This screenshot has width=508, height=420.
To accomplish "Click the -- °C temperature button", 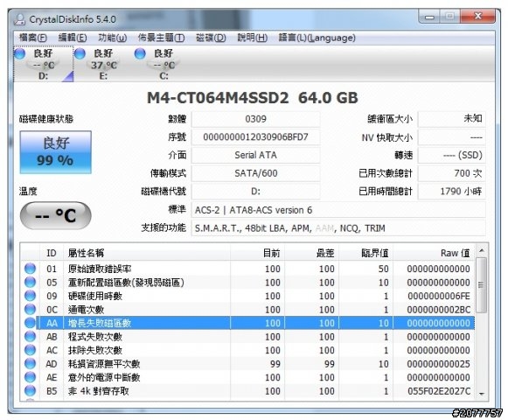I will pyautogui.click(x=56, y=215).
